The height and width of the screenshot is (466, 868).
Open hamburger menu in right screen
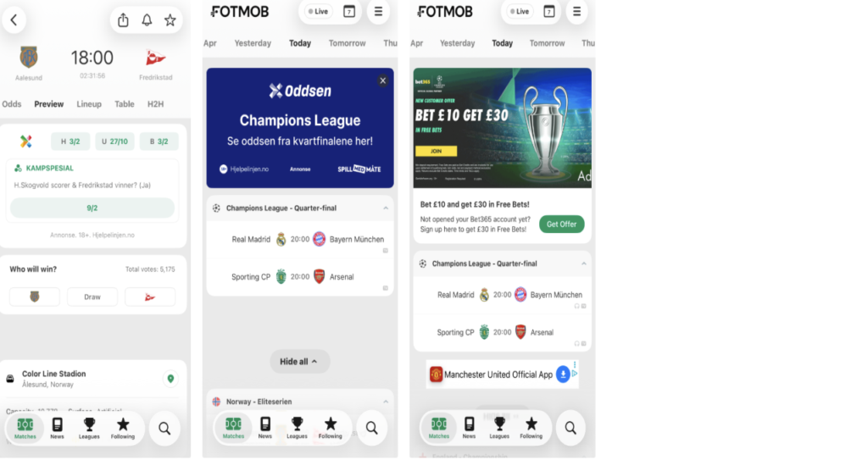click(576, 12)
